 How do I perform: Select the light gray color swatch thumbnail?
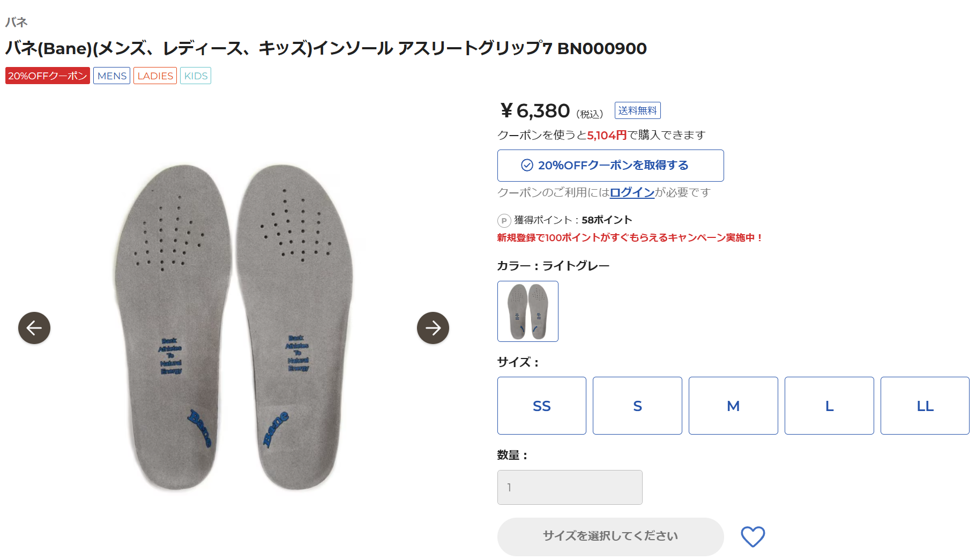click(528, 311)
